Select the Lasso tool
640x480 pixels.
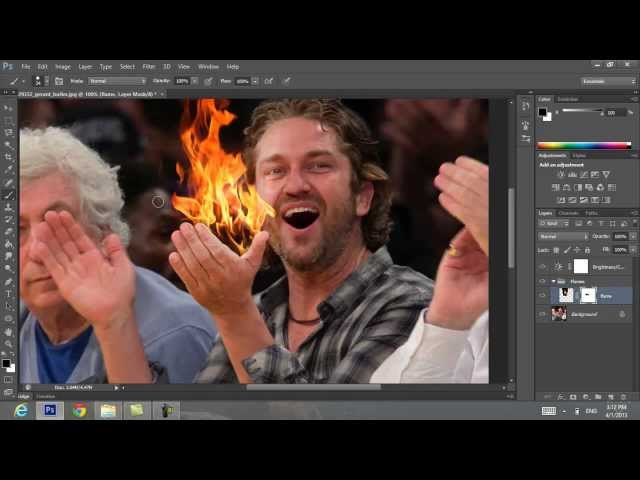click(x=8, y=133)
